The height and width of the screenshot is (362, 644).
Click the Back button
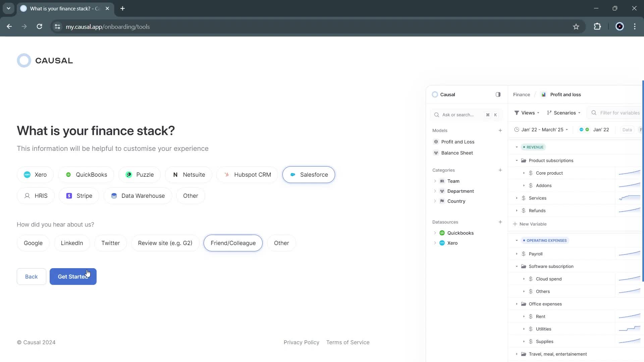click(32, 276)
